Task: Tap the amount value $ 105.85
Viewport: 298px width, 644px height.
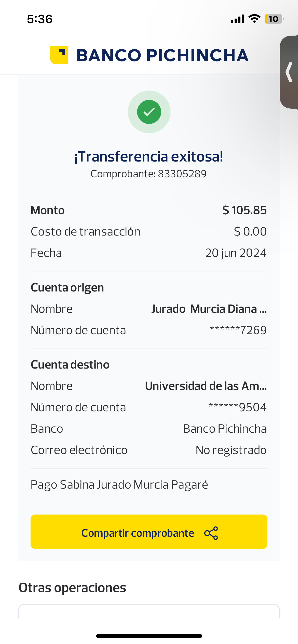Action: (x=244, y=210)
